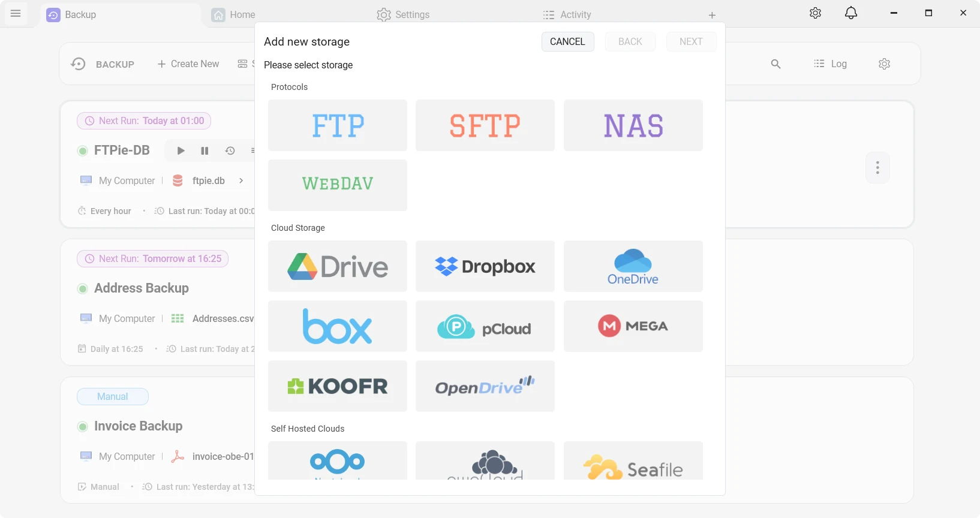This screenshot has height=518, width=980.
Task: Open the Invoice Backup job title
Action: (139, 426)
